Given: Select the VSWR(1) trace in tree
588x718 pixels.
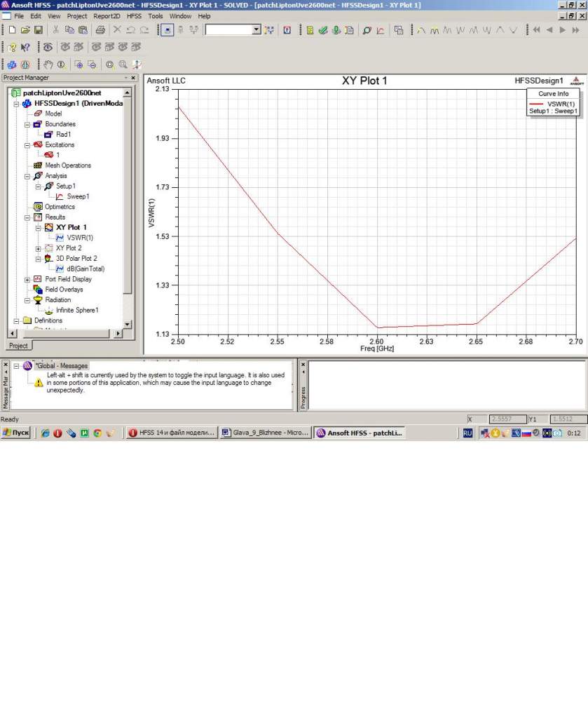Looking at the screenshot, I should [80, 238].
